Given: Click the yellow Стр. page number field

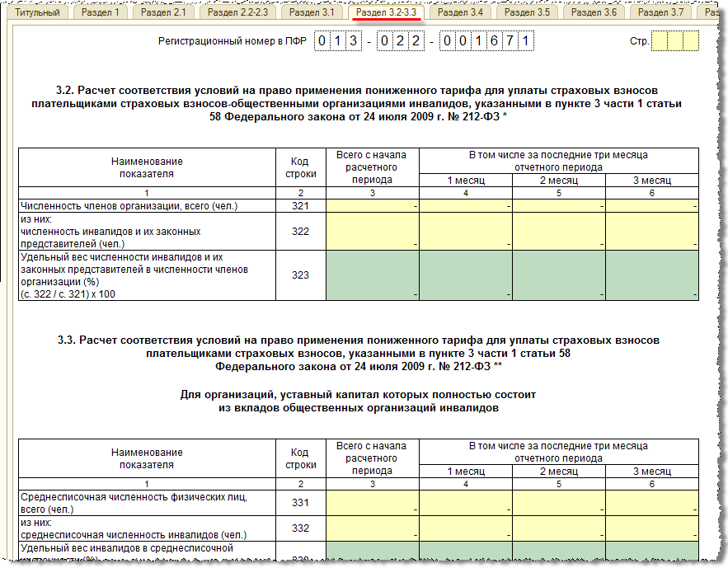Looking at the screenshot, I should (x=675, y=41).
